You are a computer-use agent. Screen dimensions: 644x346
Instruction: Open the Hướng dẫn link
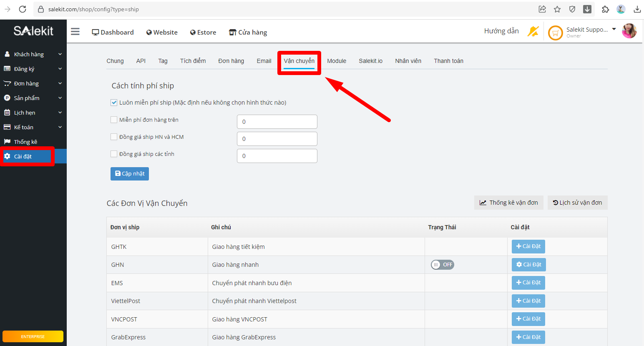[501, 31]
